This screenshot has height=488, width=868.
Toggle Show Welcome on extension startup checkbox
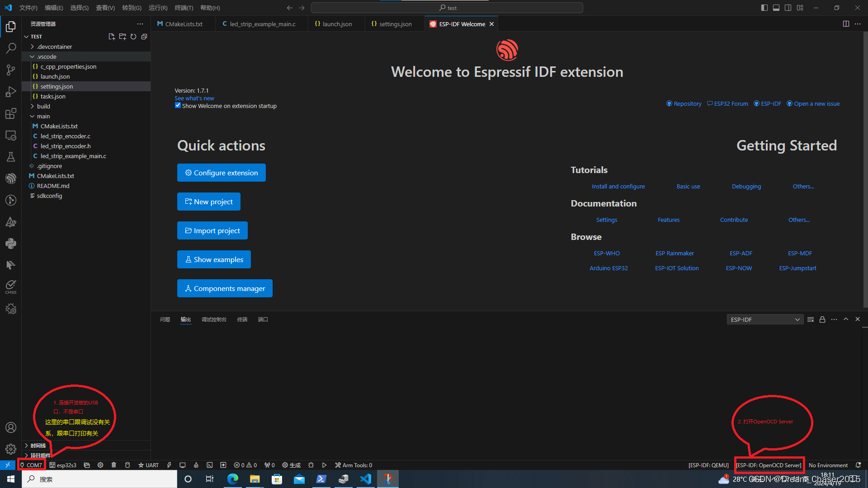[178, 105]
